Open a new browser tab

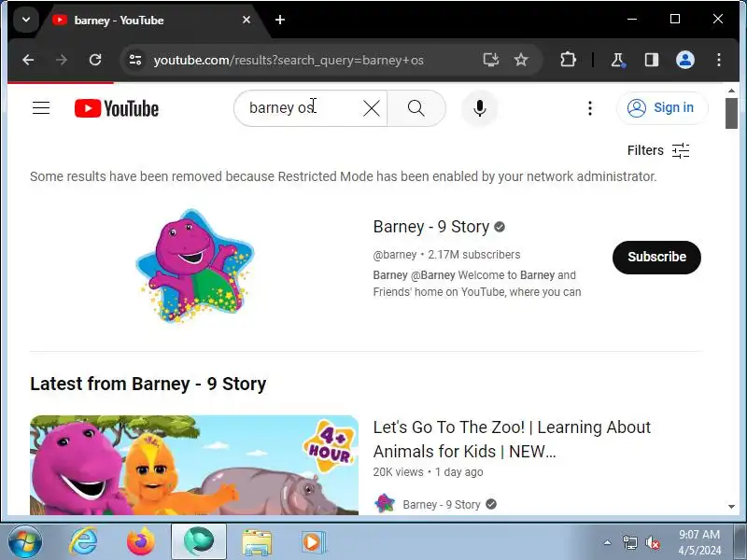tap(280, 20)
